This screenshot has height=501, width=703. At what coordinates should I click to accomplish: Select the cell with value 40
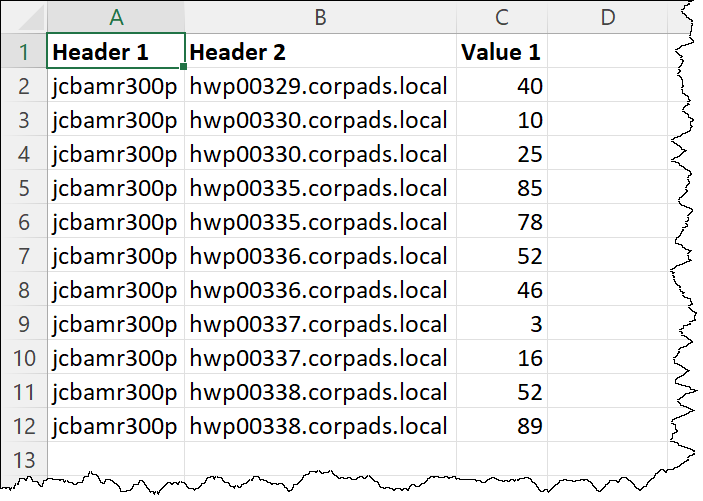(x=502, y=85)
